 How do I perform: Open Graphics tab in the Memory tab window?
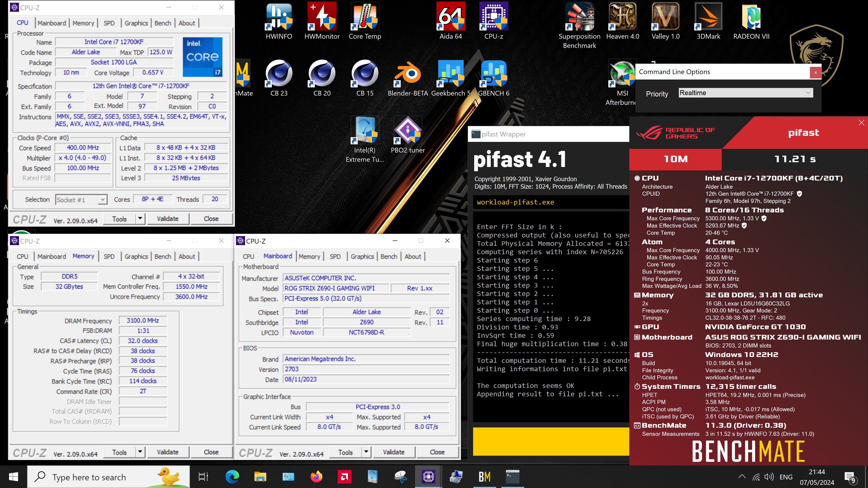(136, 256)
